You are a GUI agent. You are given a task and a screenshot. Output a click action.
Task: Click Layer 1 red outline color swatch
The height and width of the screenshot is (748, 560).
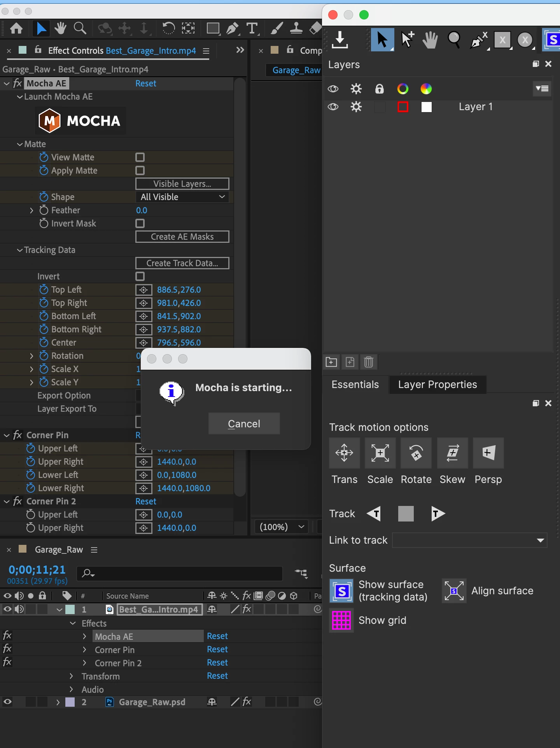[x=403, y=107]
